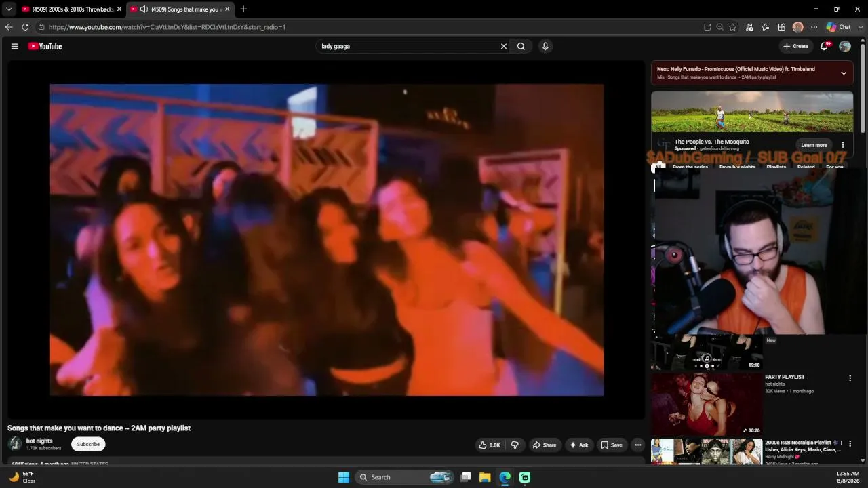
Task: Open the weather widget showing 66°F Clear
Action: [22, 477]
